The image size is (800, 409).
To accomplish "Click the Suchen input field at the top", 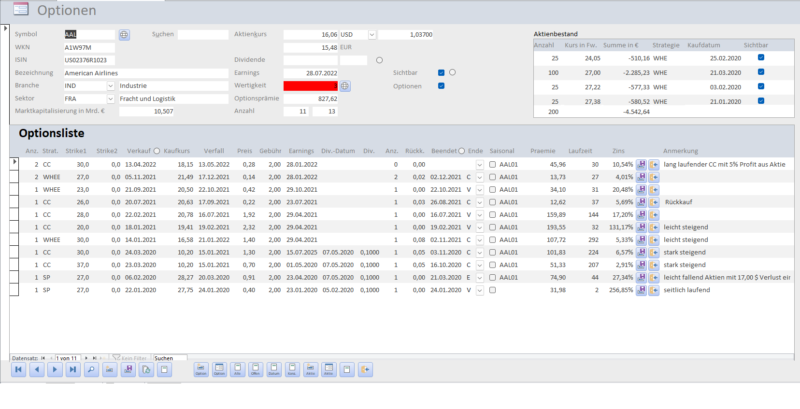I will click(203, 34).
